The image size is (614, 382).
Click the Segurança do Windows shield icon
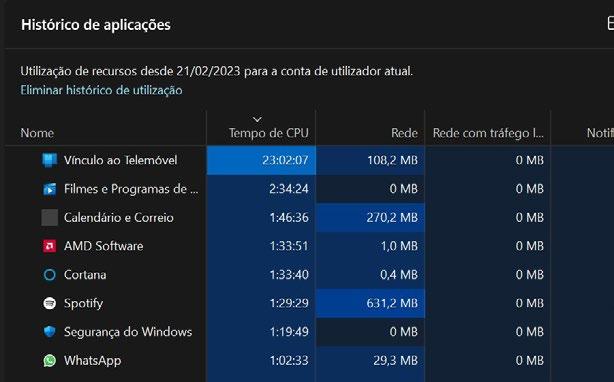pyautogui.click(x=49, y=332)
